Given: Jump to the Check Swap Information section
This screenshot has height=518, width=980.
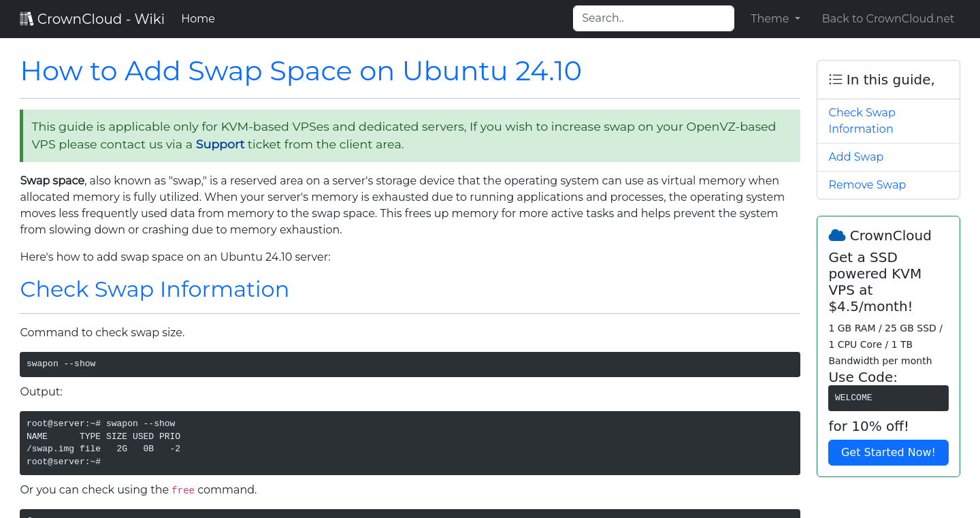Looking at the screenshot, I should pos(862,120).
